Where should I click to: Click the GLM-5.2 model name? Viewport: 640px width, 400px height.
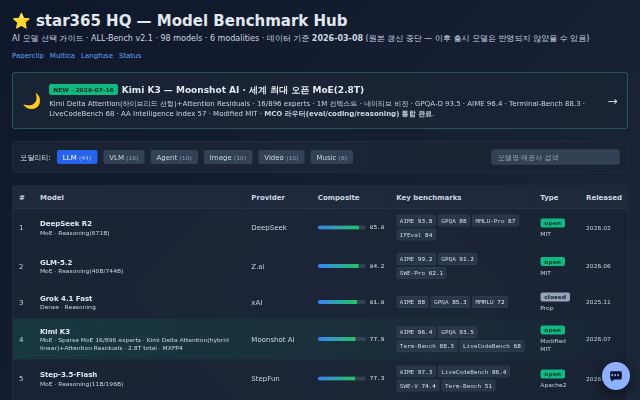pyautogui.click(x=56, y=262)
